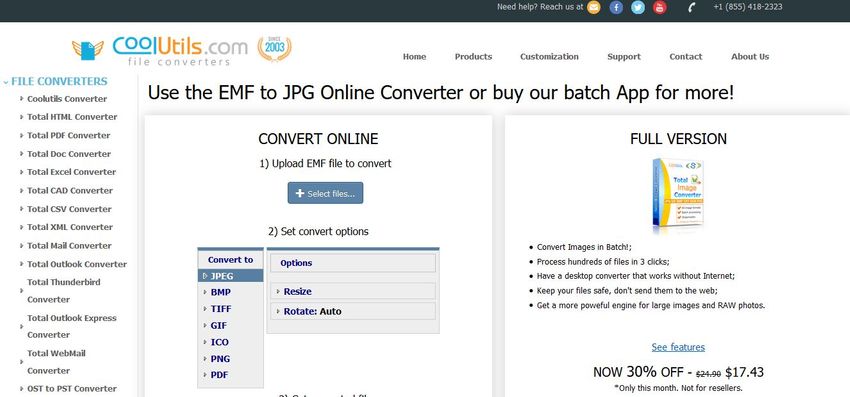850x397 pixels.
Task: Select PNG as convert-to format
Action: [230, 358]
